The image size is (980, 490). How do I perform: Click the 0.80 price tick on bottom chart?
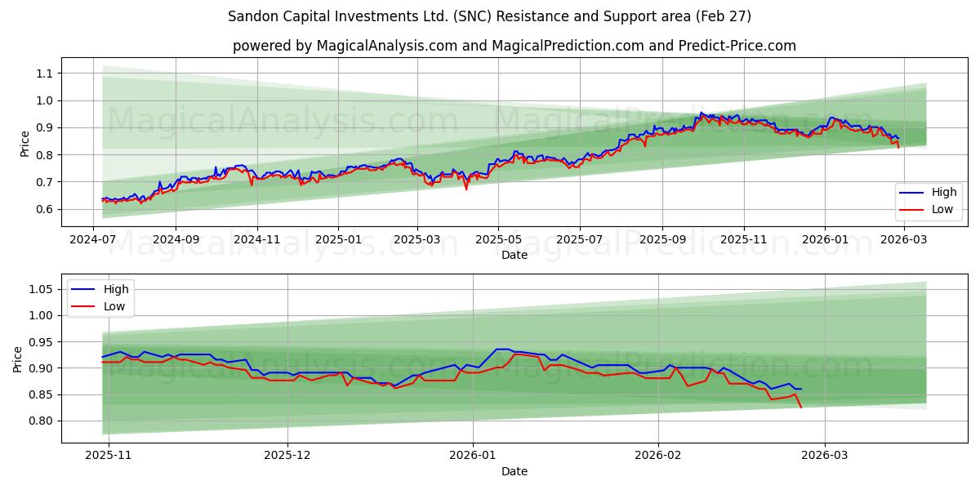tap(42, 421)
